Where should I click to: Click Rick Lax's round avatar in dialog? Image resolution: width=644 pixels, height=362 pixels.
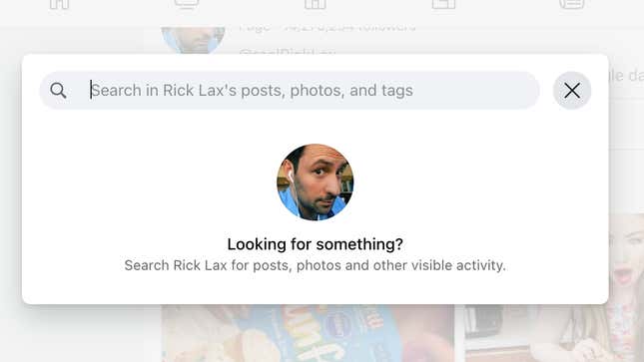[x=316, y=182]
